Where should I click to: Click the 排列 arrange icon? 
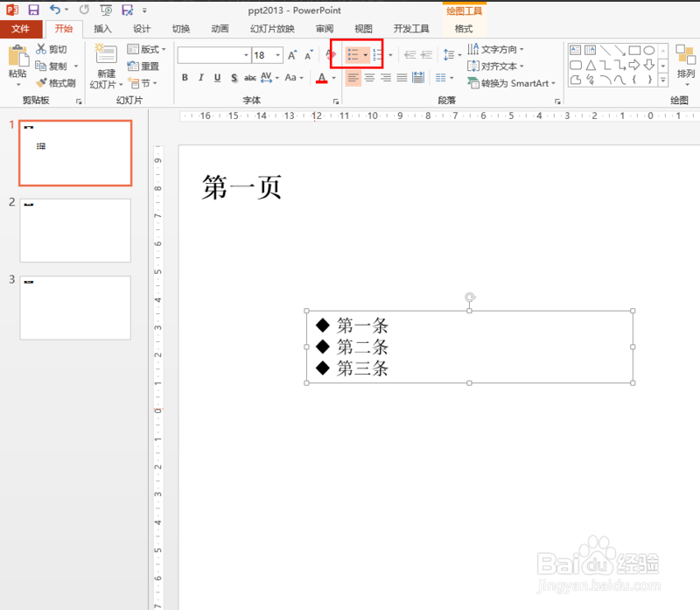click(x=686, y=54)
